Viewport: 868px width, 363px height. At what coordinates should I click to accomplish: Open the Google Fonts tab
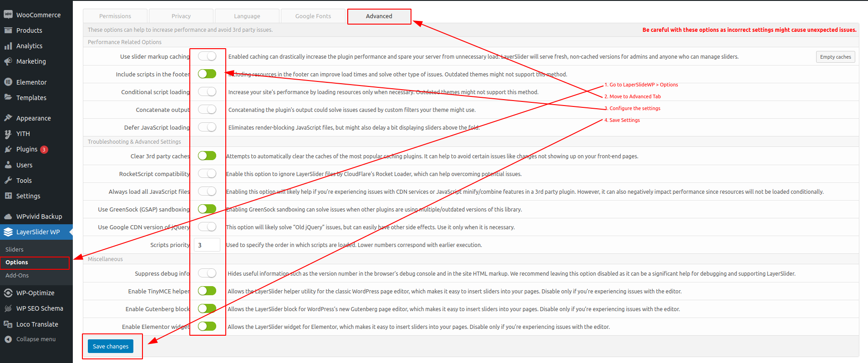(x=313, y=16)
